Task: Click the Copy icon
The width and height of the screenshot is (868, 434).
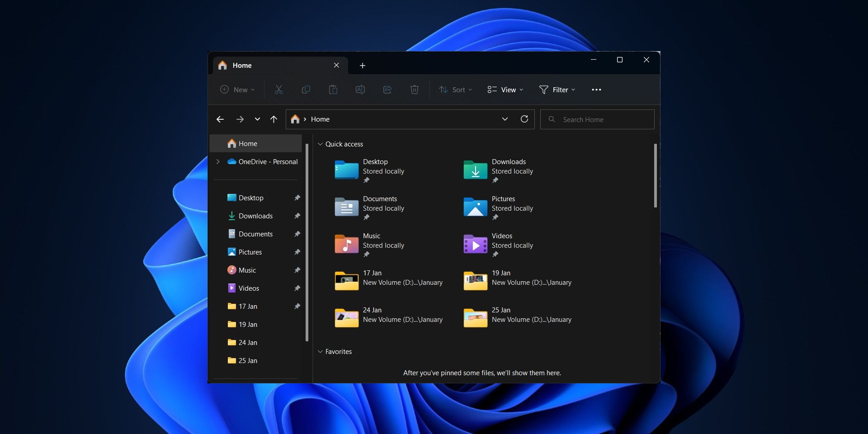Action: [306, 90]
